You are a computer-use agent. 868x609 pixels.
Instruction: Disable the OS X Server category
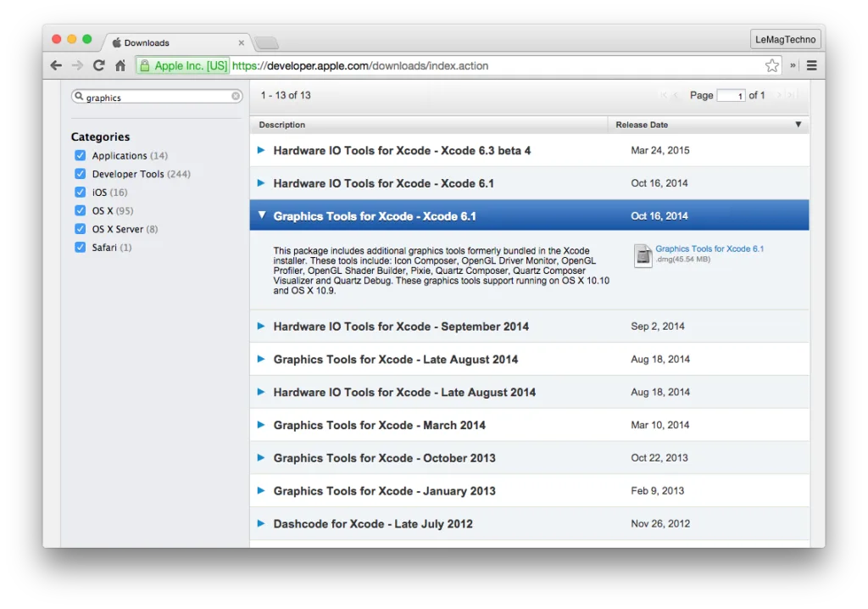(x=81, y=228)
